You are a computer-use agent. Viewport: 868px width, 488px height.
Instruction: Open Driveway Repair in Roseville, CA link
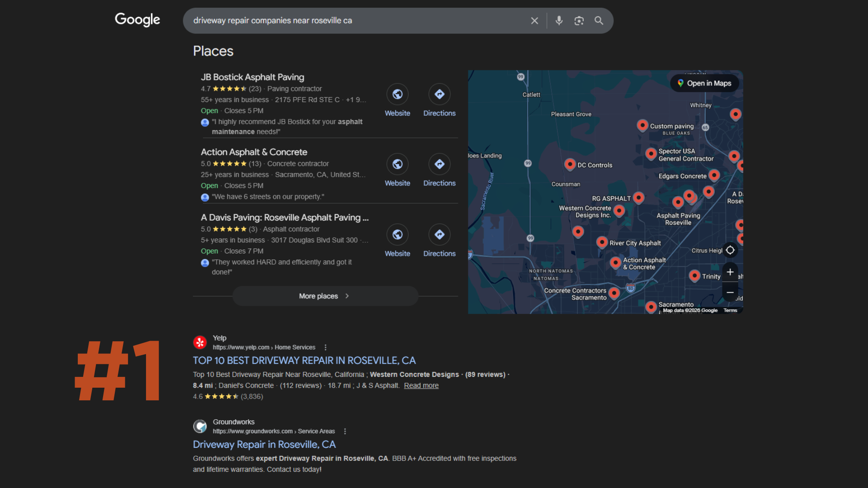(264, 445)
